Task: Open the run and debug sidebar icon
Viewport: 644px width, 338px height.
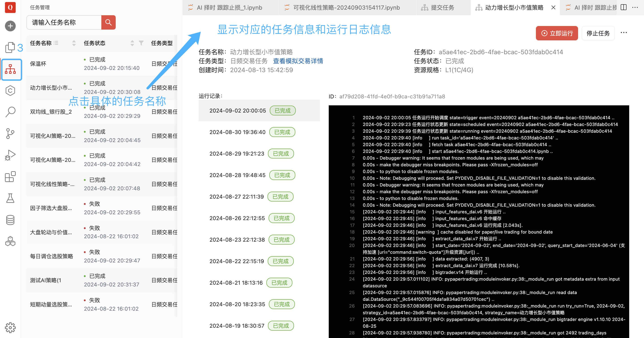Action: pyautogui.click(x=10, y=155)
